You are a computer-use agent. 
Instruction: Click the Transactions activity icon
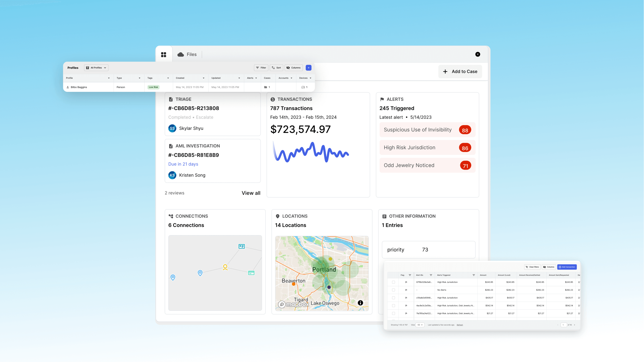tap(272, 99)
